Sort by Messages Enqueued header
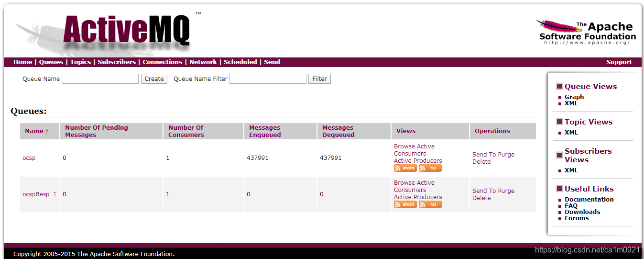The height and width of the screenshot is (259, 644). point(264,131)
